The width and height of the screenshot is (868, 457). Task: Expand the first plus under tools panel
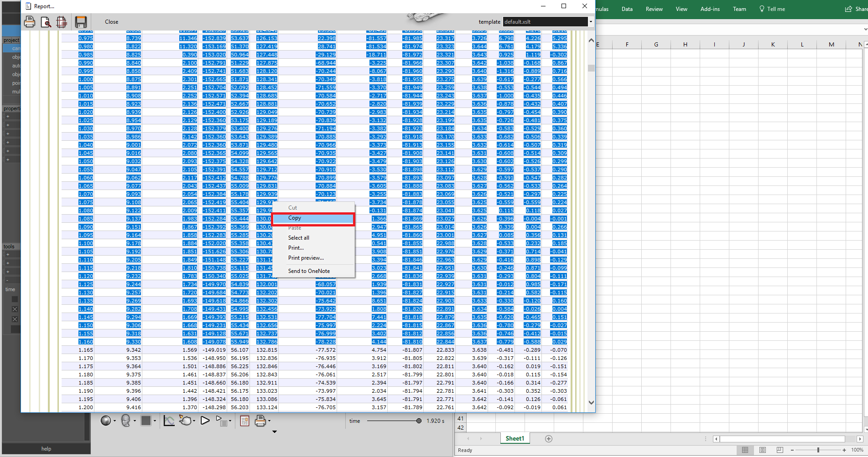pos(8,254)
